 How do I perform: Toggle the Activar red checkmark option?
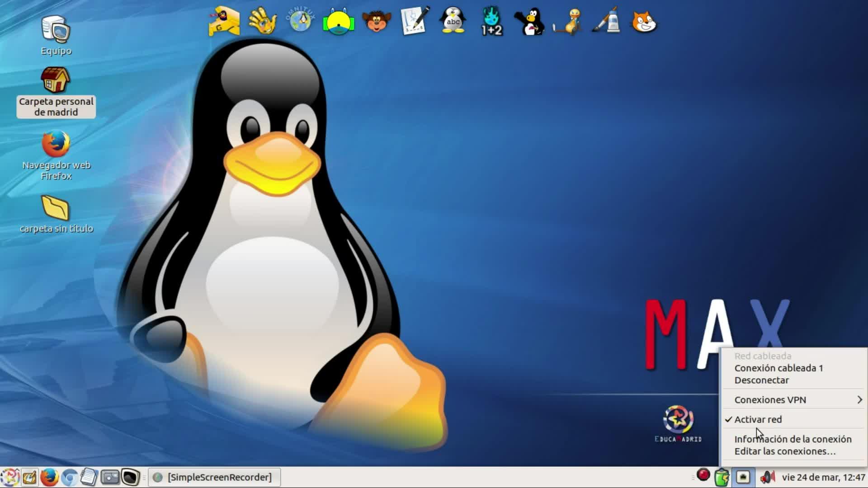pos(758,419)
